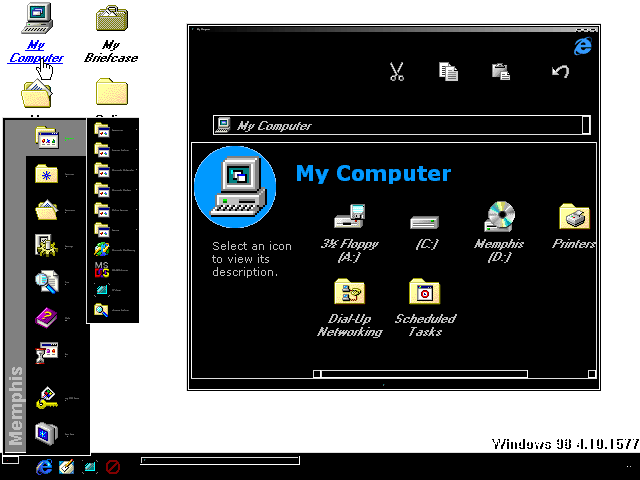Choose Log Off key item in Start menu
Screen dimensions: 640x480
click(56, 398)
